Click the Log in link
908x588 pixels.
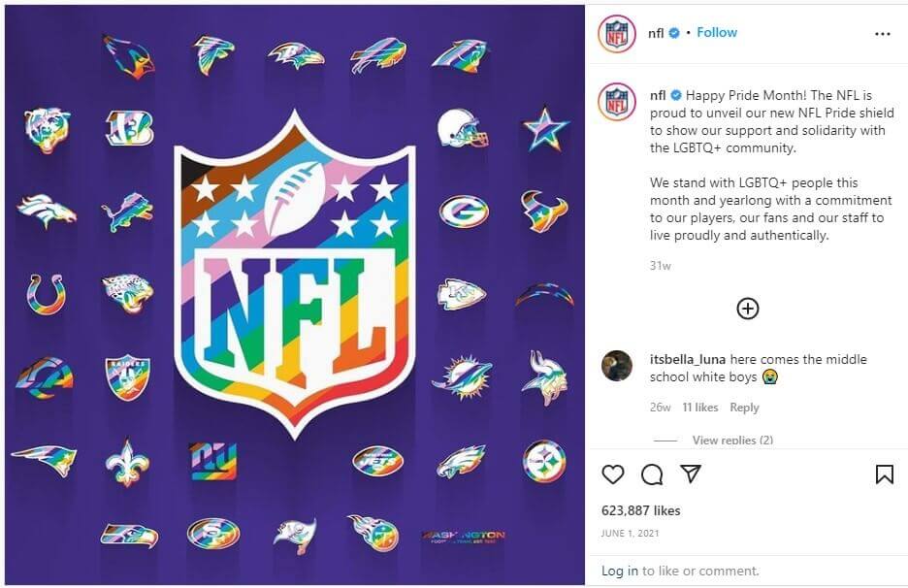click(x=619, y=571)
